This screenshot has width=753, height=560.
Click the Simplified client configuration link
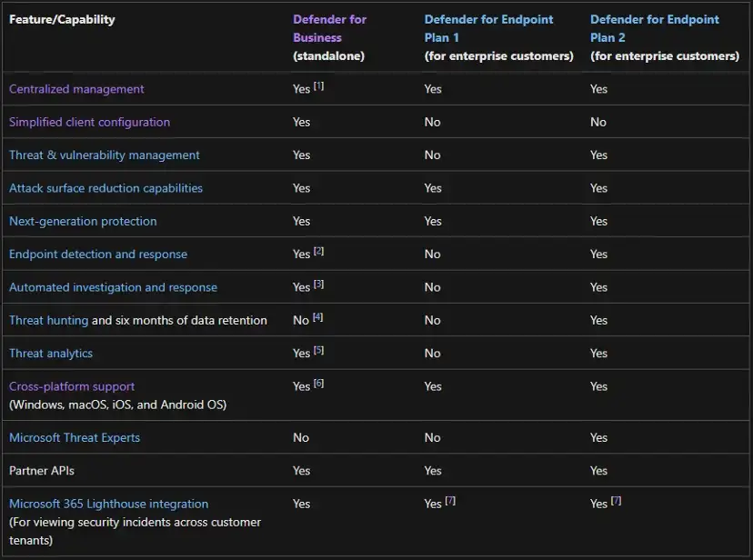[89, 122]
